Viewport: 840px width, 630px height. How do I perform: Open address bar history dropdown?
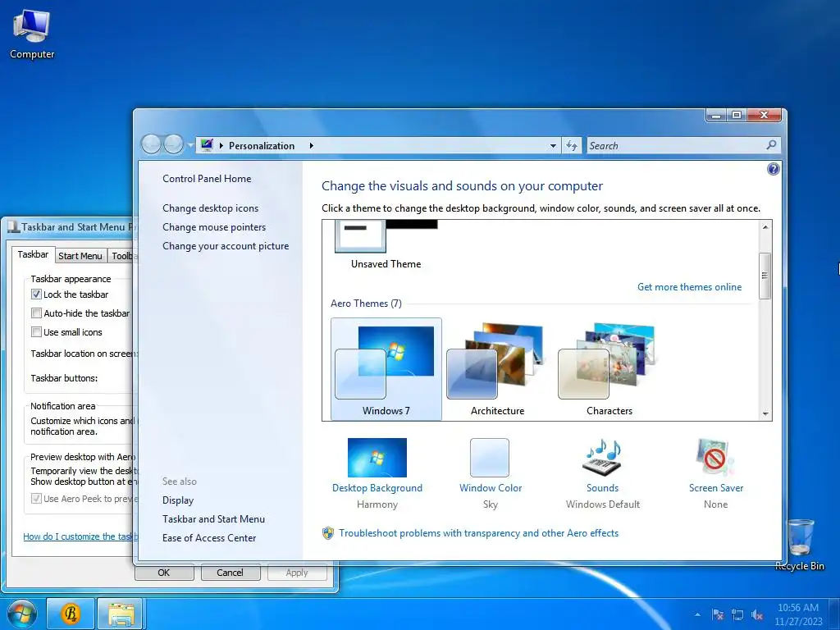point(553,146)
